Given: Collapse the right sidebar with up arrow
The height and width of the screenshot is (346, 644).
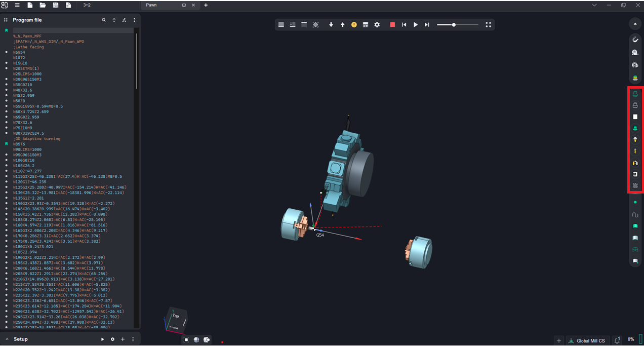Looking at the screenshot, I should pos(635,24).
